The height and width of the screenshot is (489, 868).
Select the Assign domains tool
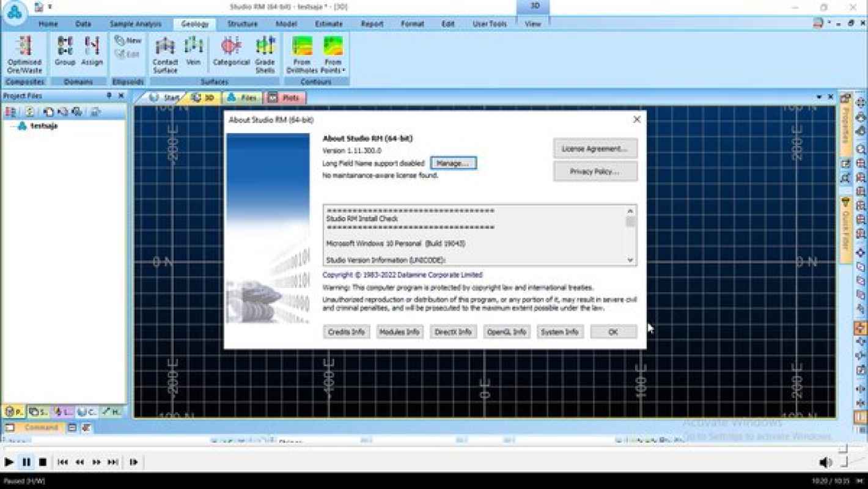(92, 51)
